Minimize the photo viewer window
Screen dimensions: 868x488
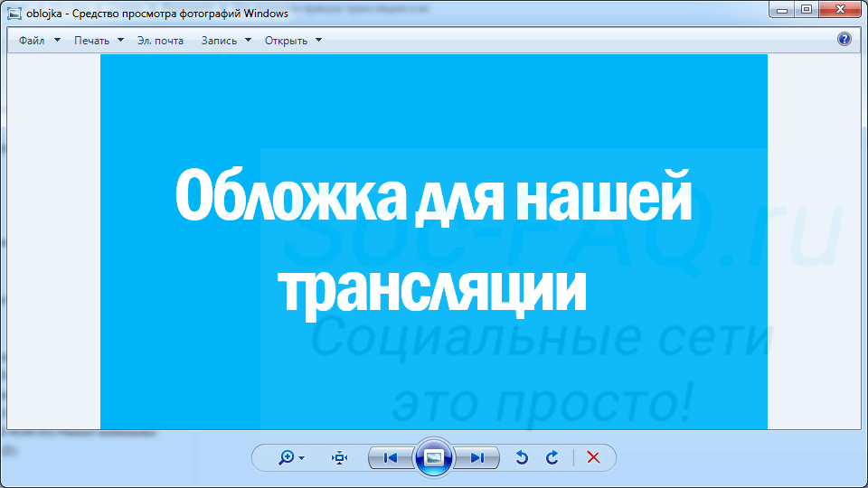pyautogui.click(x=783, y=9)
